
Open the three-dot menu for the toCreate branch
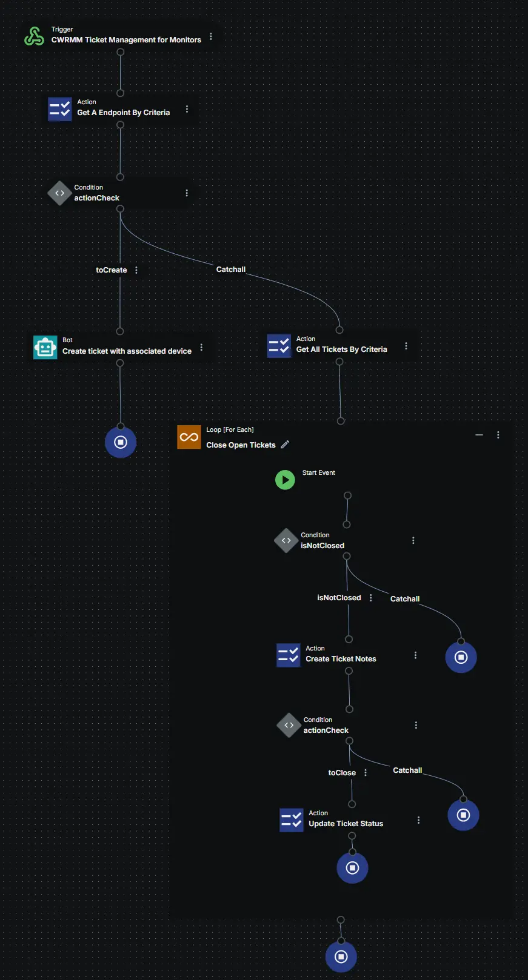pyautogui.click(x=136, y=270)
